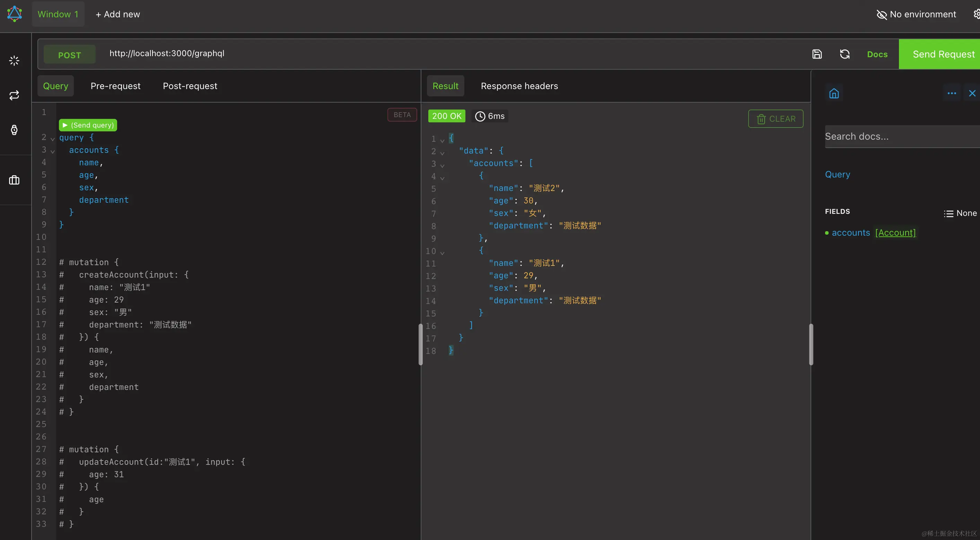Open settings gear in the top bar
This screenshot has height=540, width=980.
(976, 14)
